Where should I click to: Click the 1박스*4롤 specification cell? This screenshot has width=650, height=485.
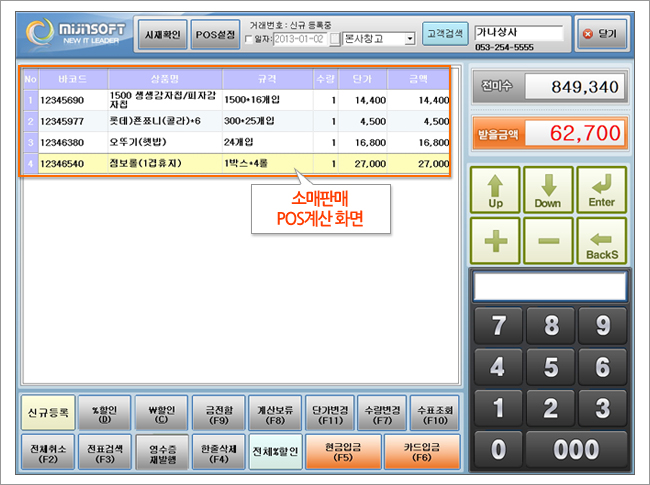click(x=267, y=164)
